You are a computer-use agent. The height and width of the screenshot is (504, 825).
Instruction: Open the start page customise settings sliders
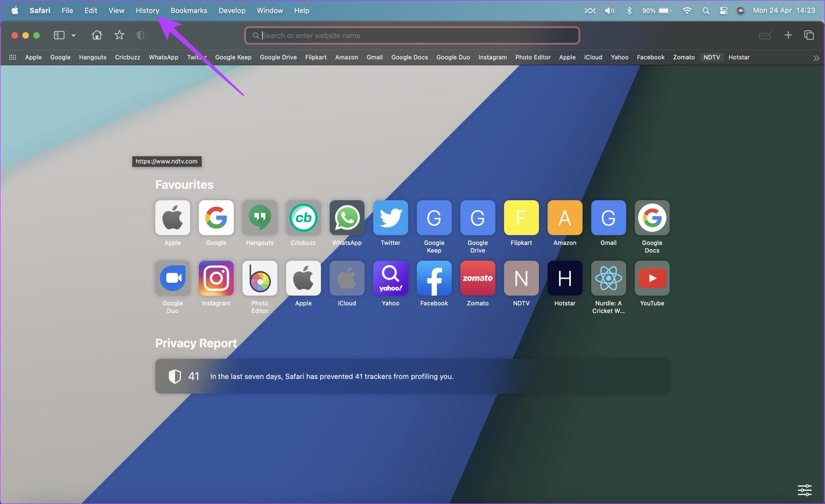coord(804,490)
